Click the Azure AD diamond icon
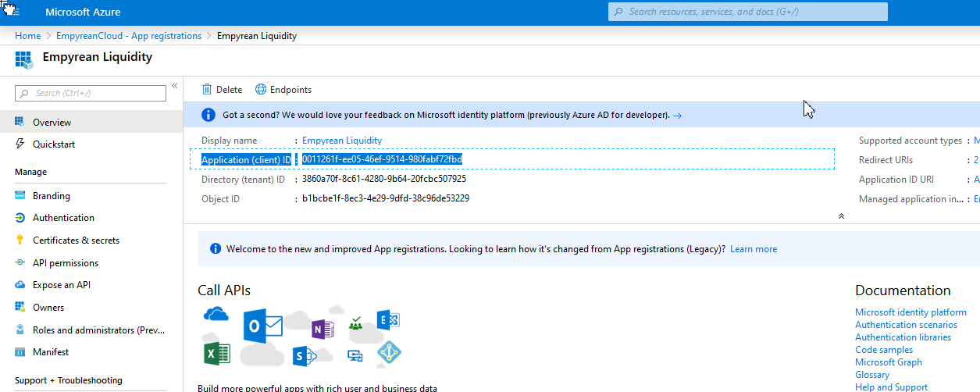This screenshot has width=980, height=392. 389,353
